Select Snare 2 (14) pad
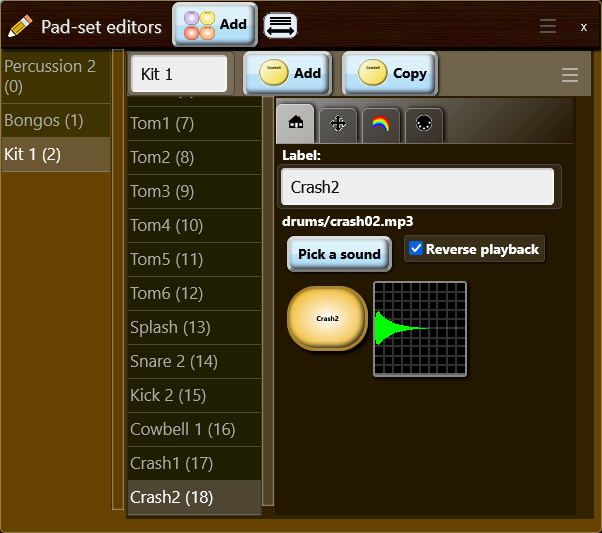Viewport: 602px width, 533px height. pos(194,361)
